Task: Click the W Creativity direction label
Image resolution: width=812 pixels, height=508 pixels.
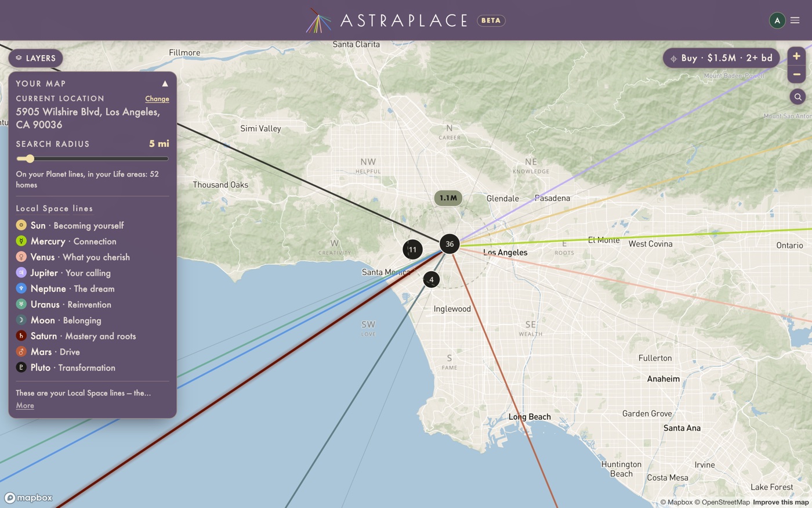Action: click(335, 247)
